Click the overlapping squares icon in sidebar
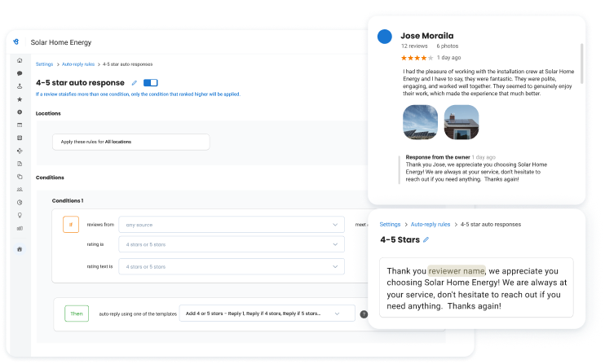This screenshot has height=364, width=605. 20,177
